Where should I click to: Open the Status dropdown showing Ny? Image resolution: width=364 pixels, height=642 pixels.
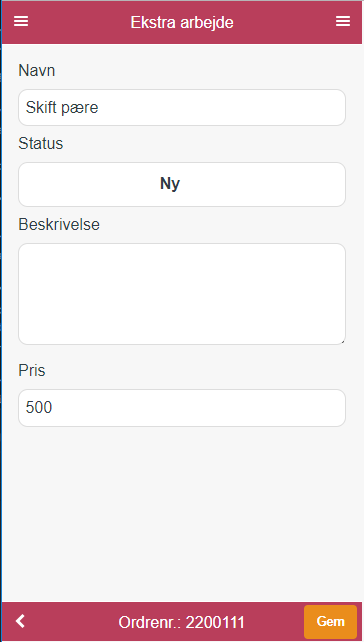pyautogui.click(x=182, y=184)
